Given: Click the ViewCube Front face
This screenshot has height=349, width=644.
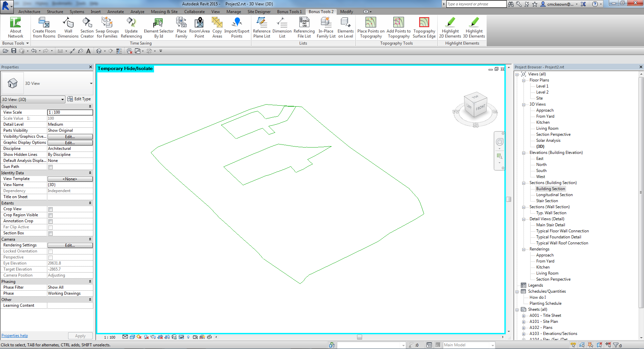Looking at the screenshot, I should tap(480, 108).
